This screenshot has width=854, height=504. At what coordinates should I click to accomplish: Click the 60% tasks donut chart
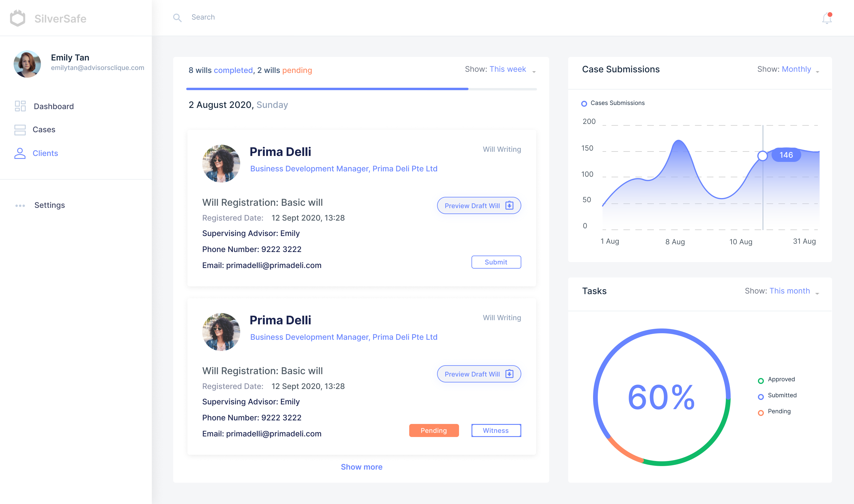click(x=661, y=397)
